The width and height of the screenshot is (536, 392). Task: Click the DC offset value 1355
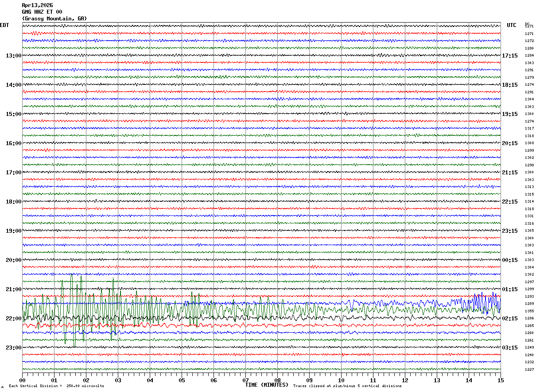point(529,311)
